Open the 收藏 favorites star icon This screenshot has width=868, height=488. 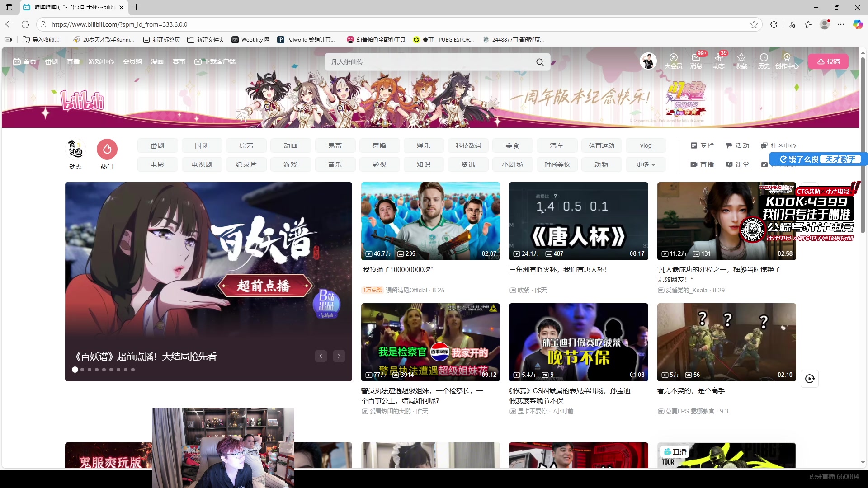(x=741, y=61)
